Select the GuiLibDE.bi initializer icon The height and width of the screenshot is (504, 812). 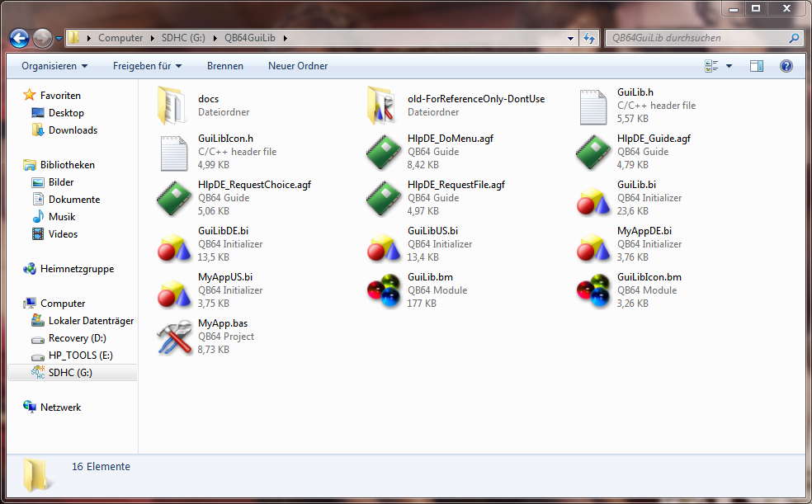pyautogui.click(x=174, y=247)
